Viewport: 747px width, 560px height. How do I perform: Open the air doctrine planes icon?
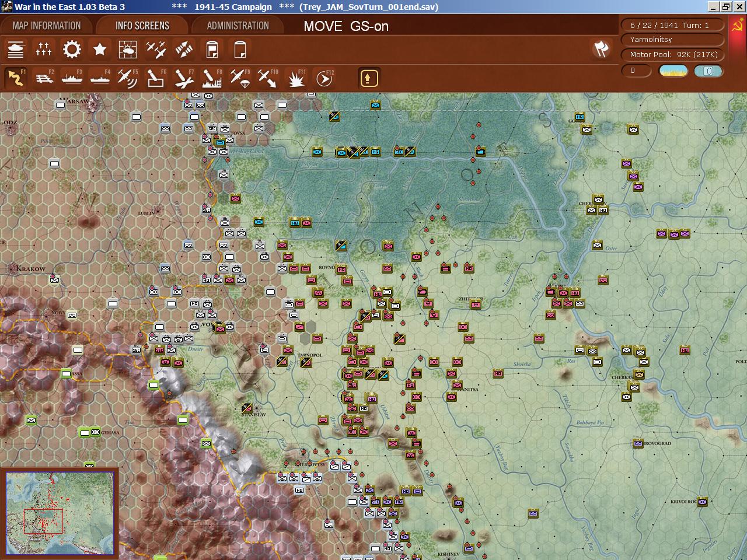click(156, 50)
